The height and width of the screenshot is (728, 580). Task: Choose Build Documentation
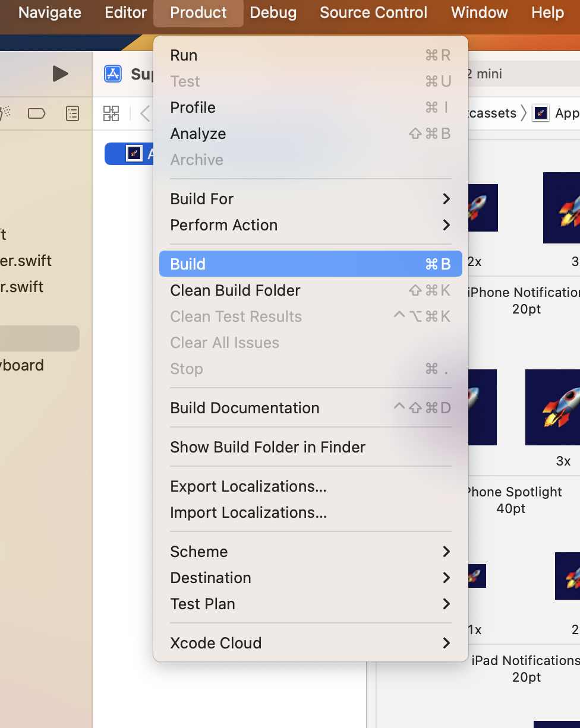click(311, 408)
